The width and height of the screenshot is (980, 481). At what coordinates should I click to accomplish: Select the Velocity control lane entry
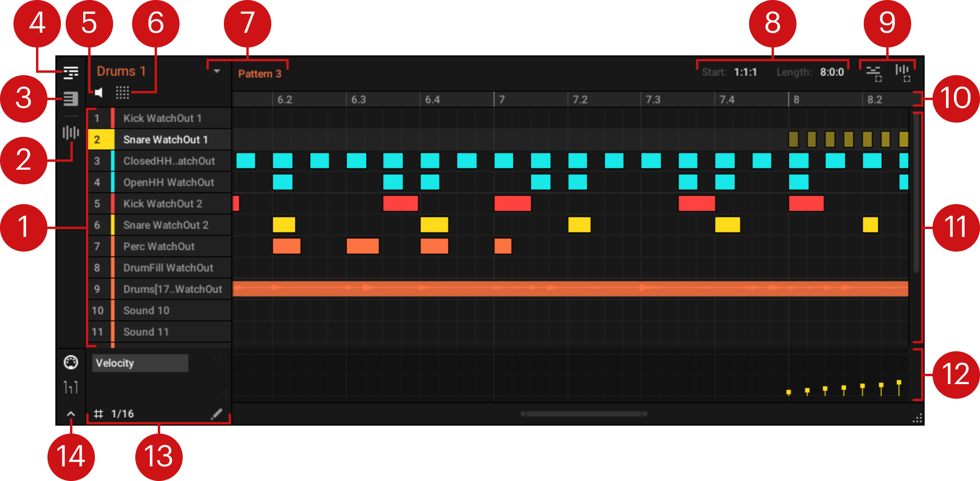click(140, 363)
